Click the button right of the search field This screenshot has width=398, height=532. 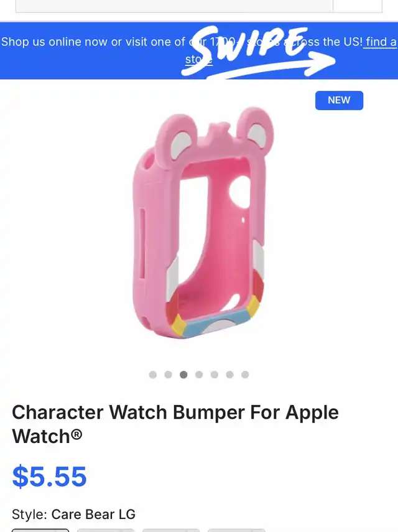click(x=358, y=6)
